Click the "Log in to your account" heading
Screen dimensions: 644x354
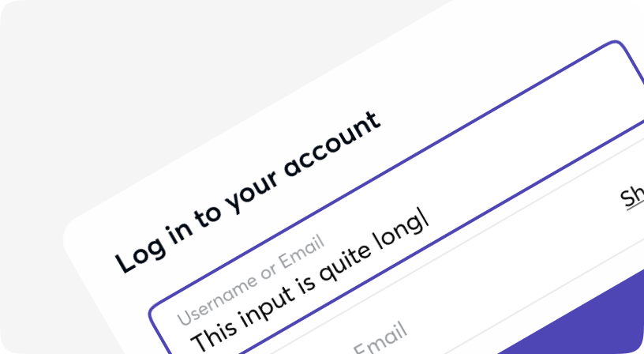tap(248, 192)
